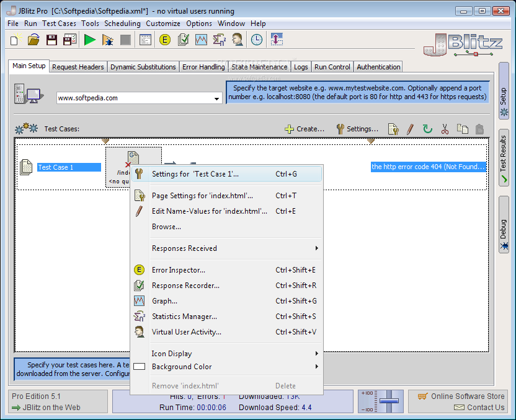Viewport: 516px width, 420px height.
Task: Open the Run menu
Action: [x=30, y=24]
